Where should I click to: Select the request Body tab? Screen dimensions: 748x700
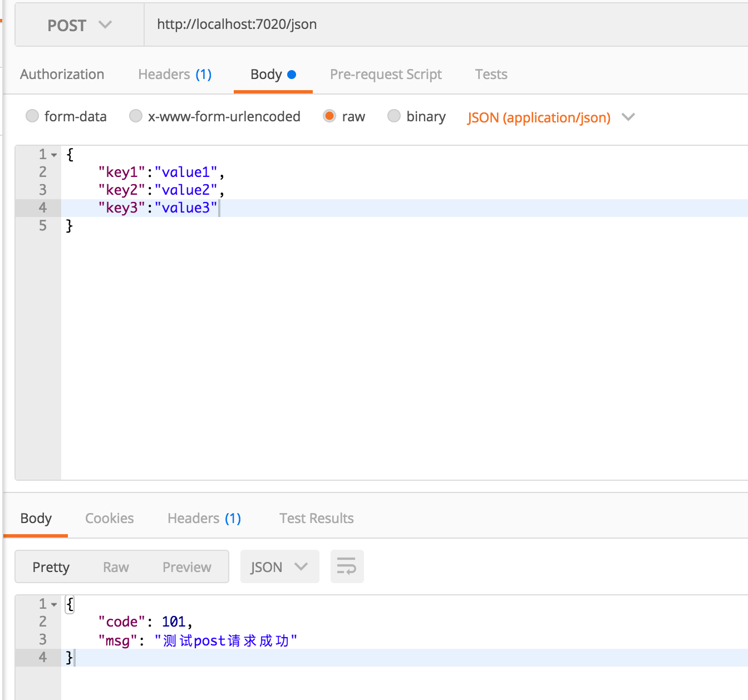tap(273, 75)
